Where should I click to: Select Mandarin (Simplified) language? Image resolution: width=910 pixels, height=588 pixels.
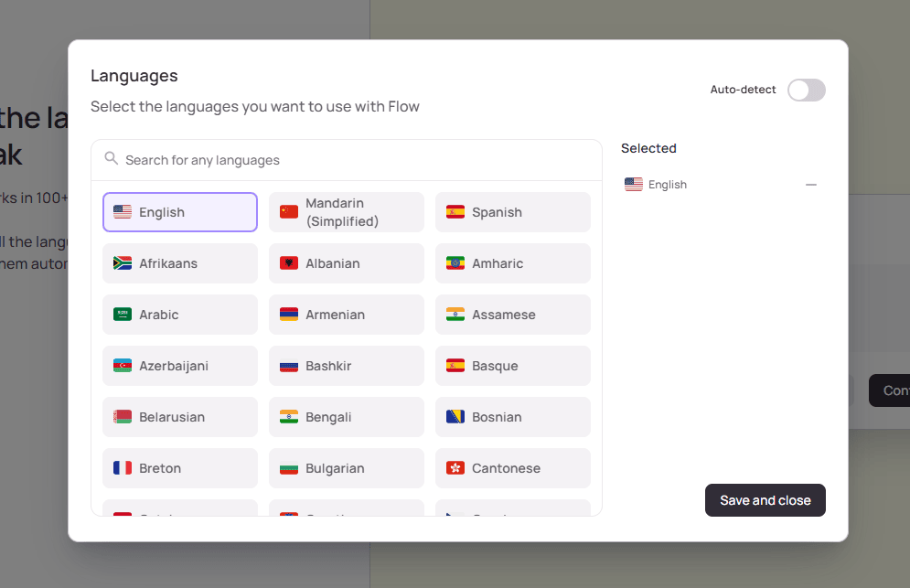(347, 212)
